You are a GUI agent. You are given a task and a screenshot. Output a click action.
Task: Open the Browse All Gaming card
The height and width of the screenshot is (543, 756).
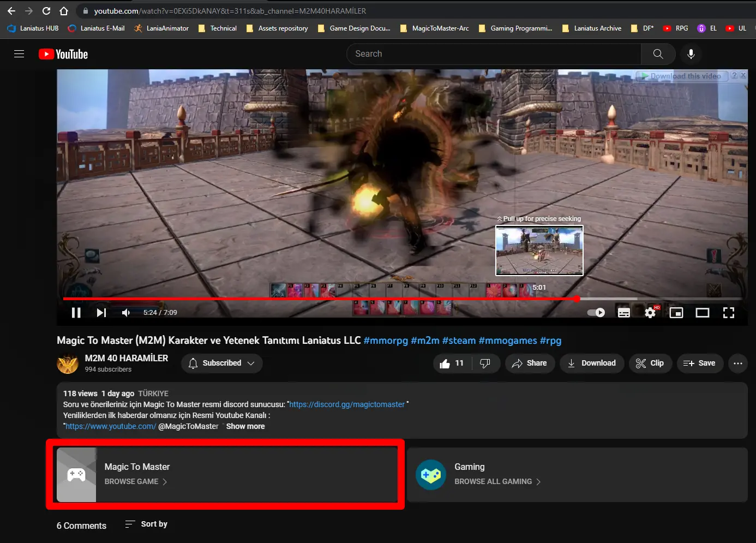(577, 475)
